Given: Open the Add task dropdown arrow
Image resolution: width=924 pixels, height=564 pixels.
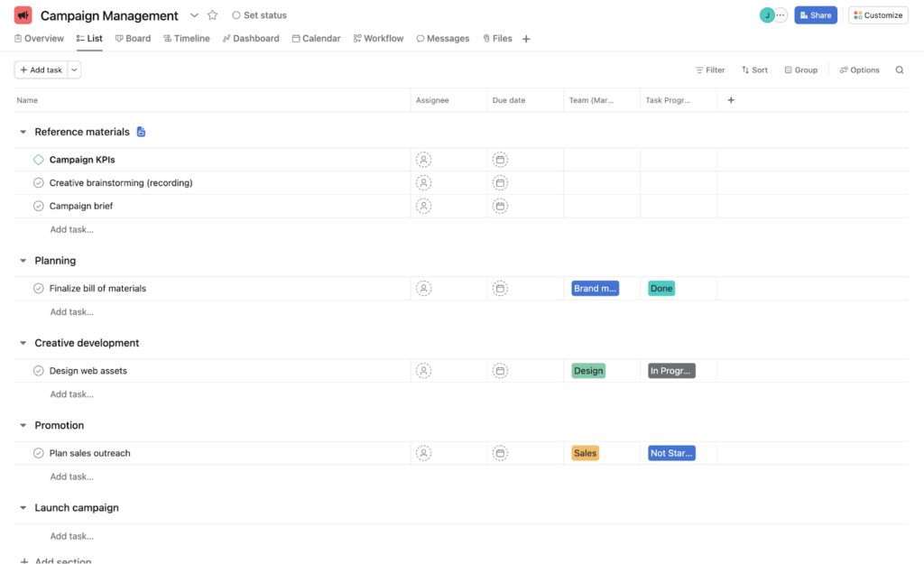Looking at the screenshot, I should [74, 70].
